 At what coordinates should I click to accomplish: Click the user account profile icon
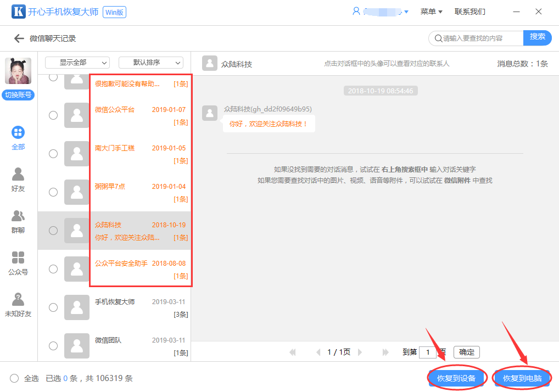356,12
